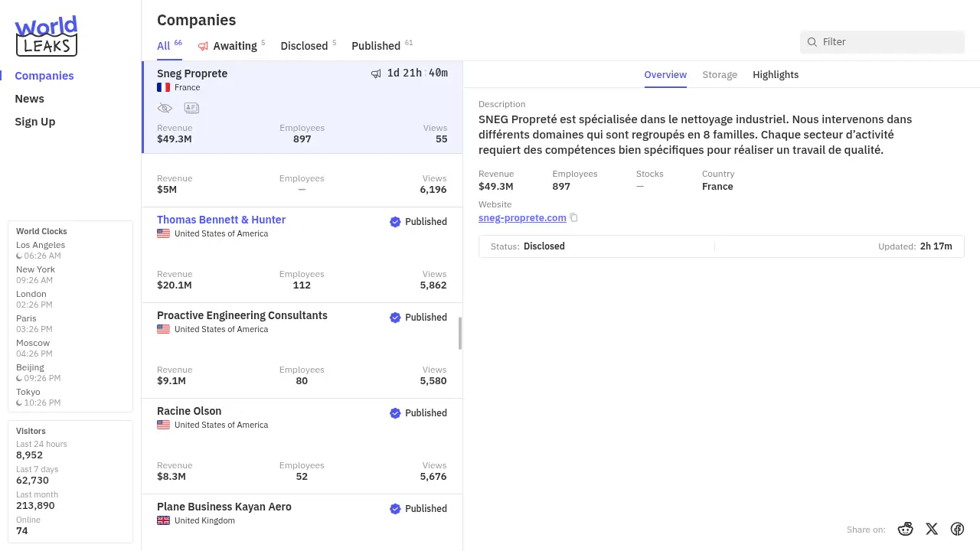980x551 pixels.
Task: Click the company list scrollbar handle
Action: [x=460, y=333]
